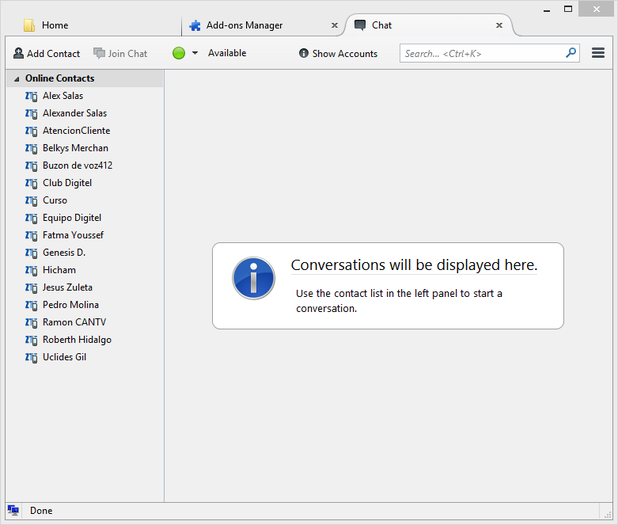
Task: Click the green Available status icon
Action: pos(179,53)
